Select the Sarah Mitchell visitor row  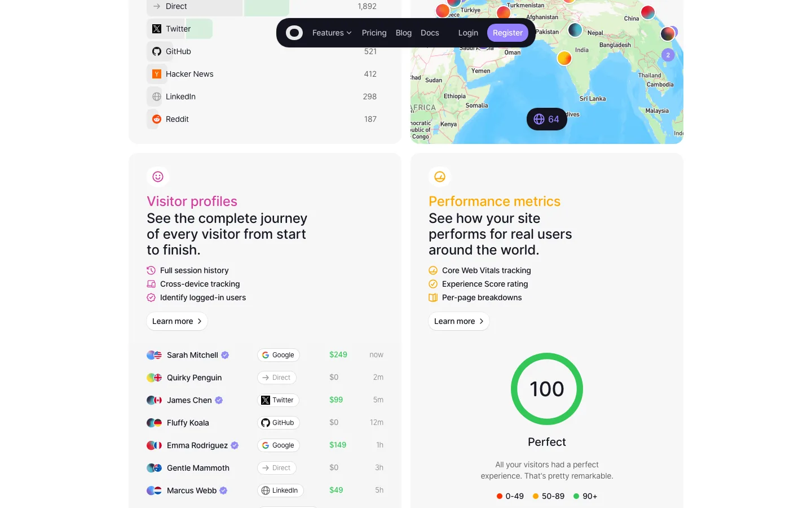[265, 355]
